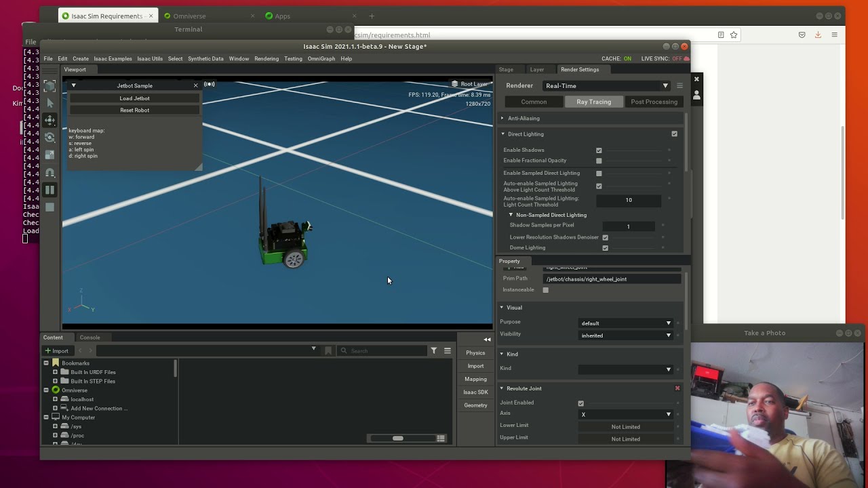Collapse the Non-Sampled Direct Lighting section
868x488 pixels.
(511, 215)
